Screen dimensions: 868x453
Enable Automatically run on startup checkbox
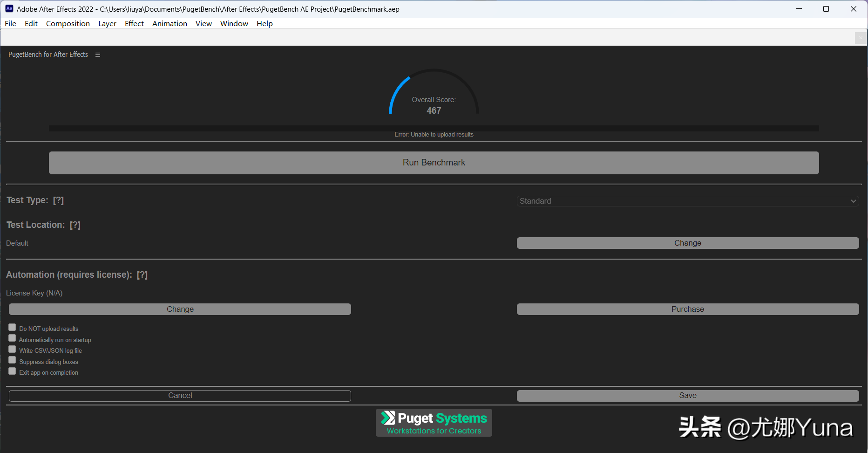[12, 338]
